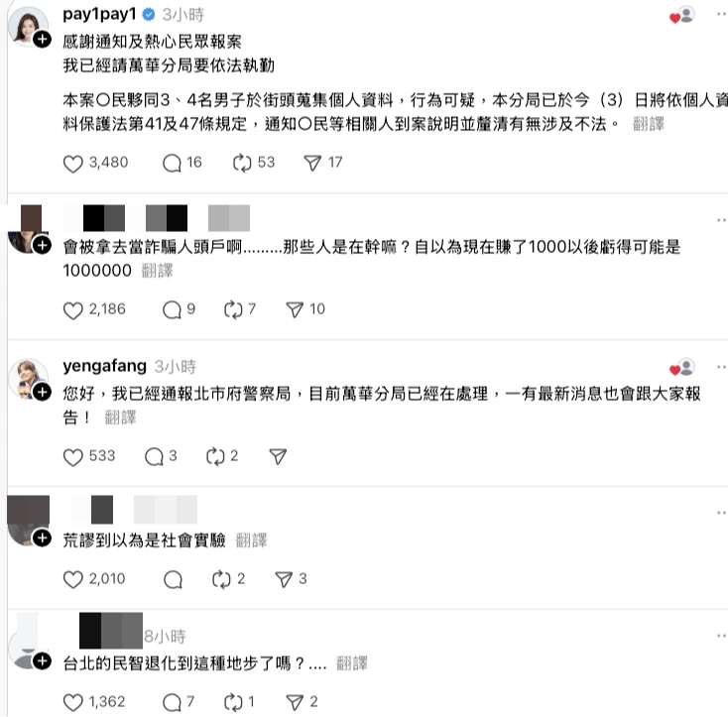Image resolution: width=728 pixels, height=717 pixels.
Task: Open the pay1pay1 profile username link
Action: [99, 15]
